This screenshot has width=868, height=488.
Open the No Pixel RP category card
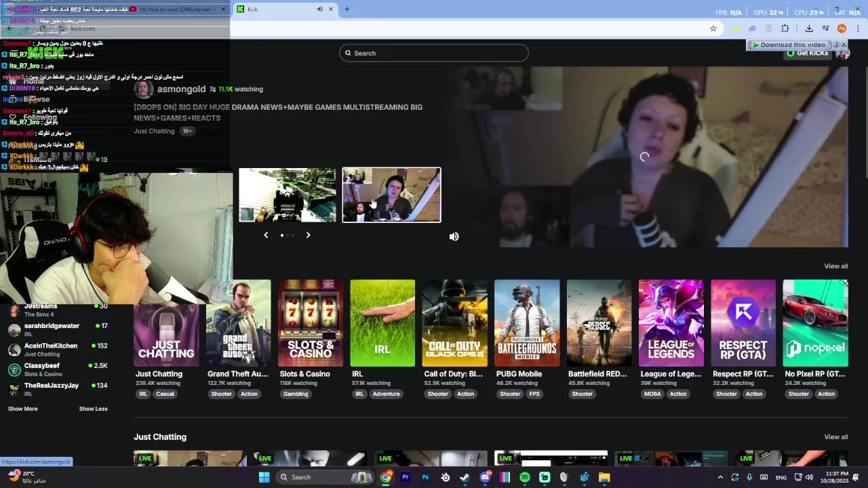(x=815, y=323)
